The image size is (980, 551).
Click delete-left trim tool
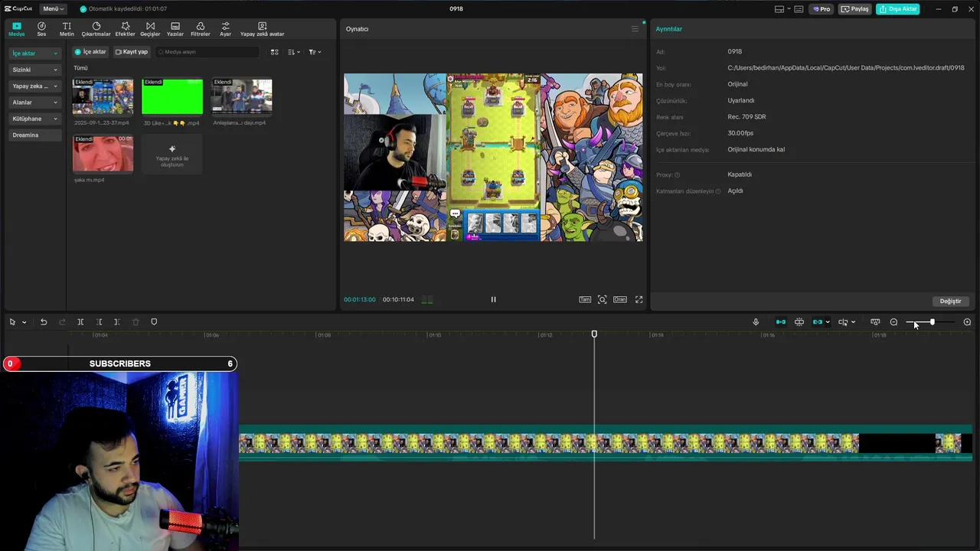click(x=99, y=322)
